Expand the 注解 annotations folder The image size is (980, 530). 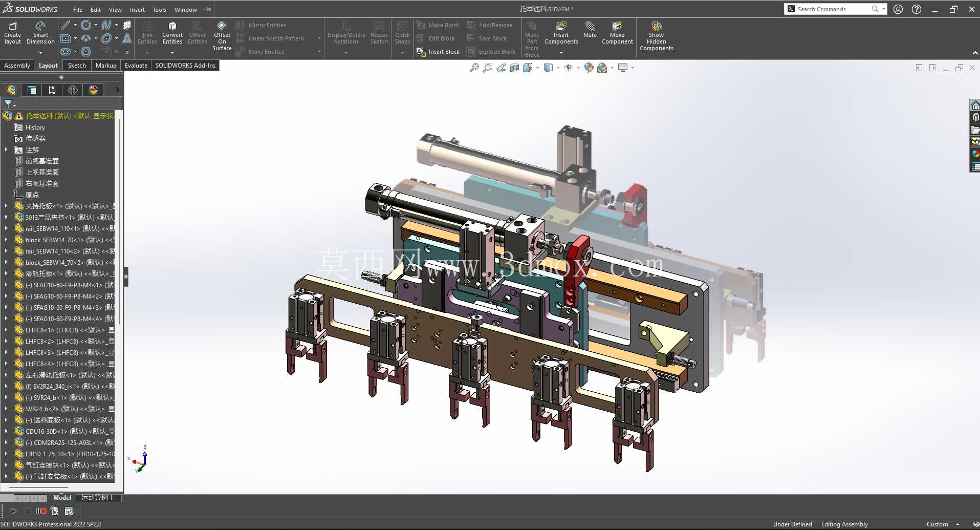click(x=6, y=150)
